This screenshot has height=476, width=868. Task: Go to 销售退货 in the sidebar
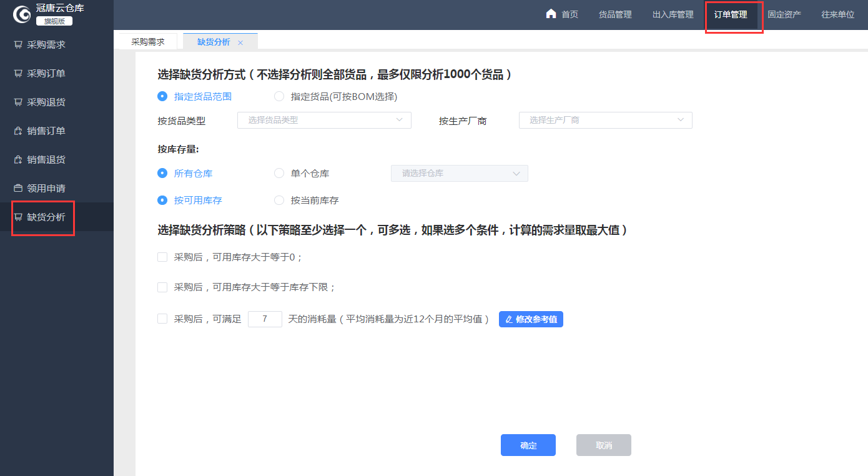coord(57,160)
